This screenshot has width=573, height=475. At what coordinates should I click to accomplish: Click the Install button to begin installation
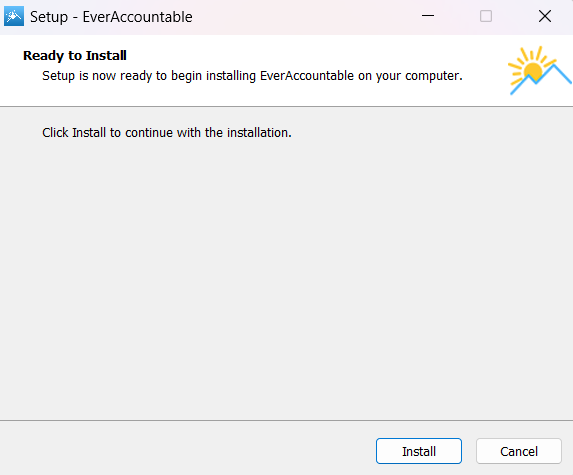coord(419,451)
